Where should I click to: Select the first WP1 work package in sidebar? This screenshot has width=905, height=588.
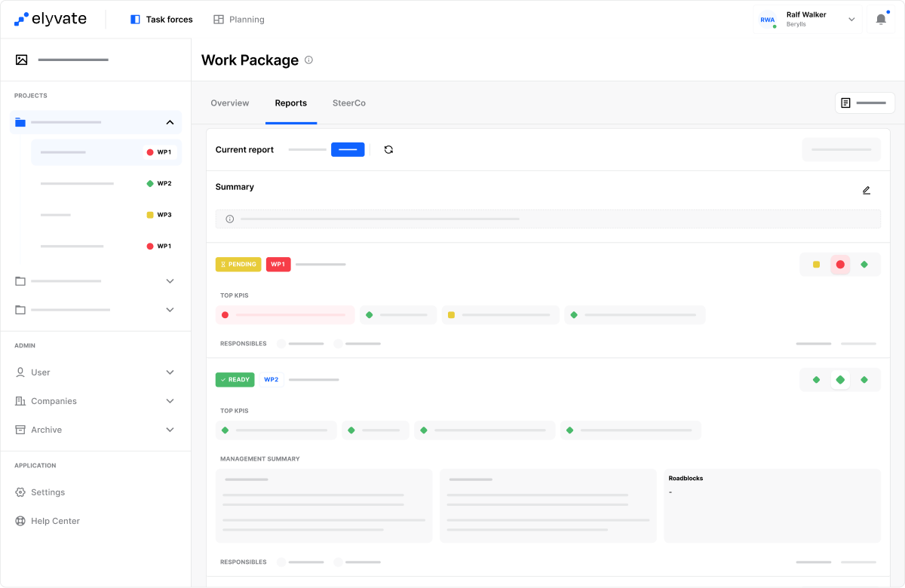106,152
